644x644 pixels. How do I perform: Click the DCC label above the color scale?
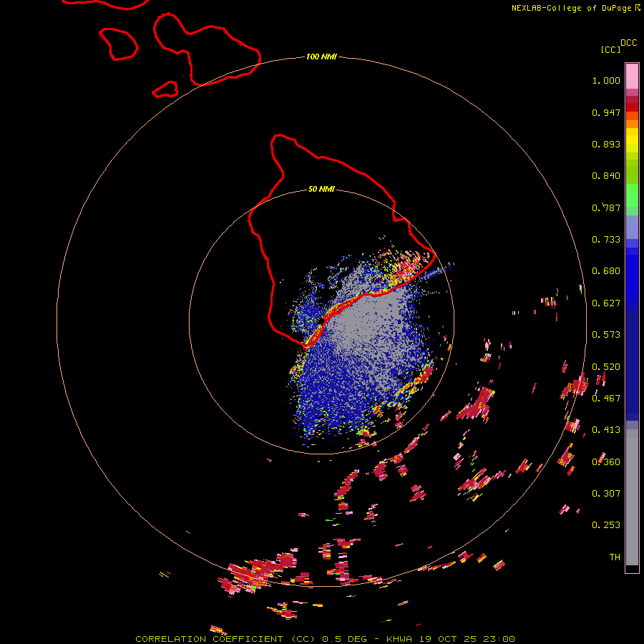(628, 43)
